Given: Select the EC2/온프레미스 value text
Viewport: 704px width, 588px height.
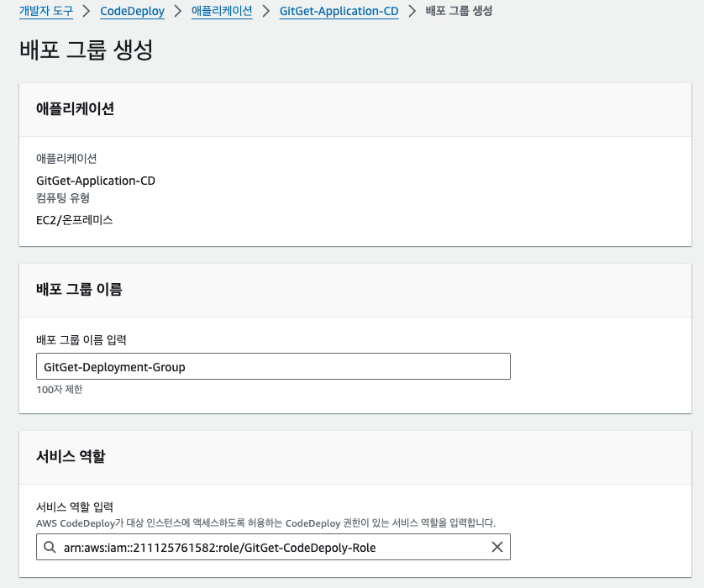Looking at the screenshot, I should (75, 220).
